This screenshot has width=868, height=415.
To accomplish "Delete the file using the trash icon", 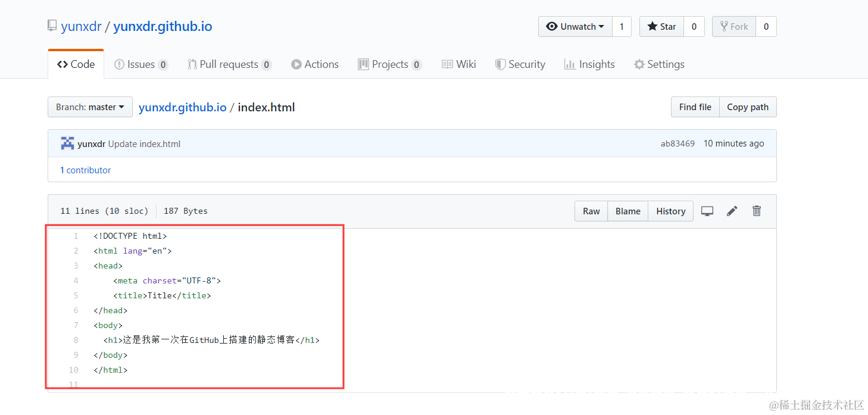I will (x=757, y=211).
